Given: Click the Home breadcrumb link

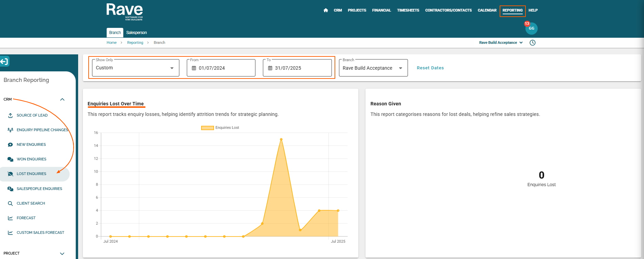Looking at the screenshot, I should click(111, 43).
